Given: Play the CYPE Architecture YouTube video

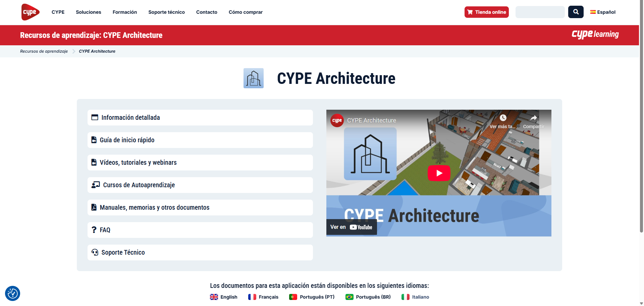Looking at the screenshot, I should (439, 173).
